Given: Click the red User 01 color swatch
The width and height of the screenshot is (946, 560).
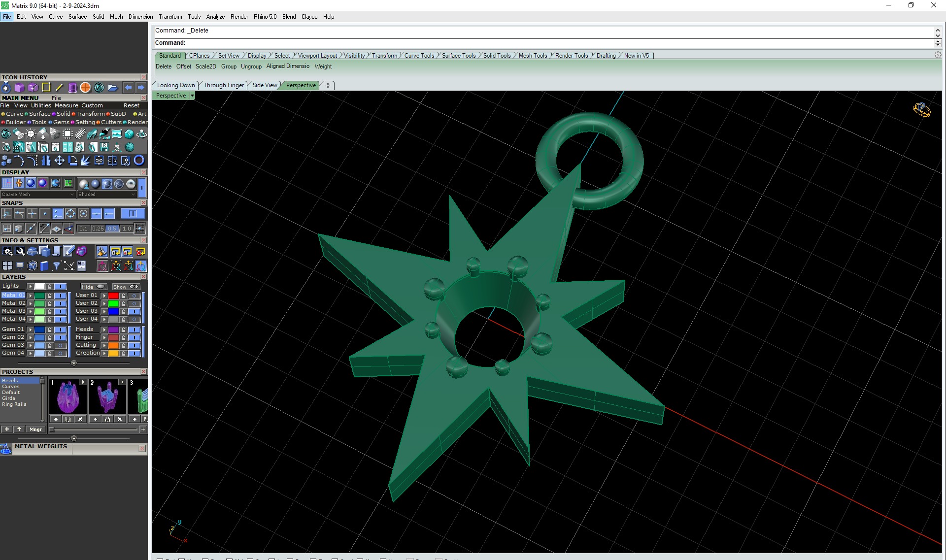Looking at the screenshot, I should click(113, 296).
